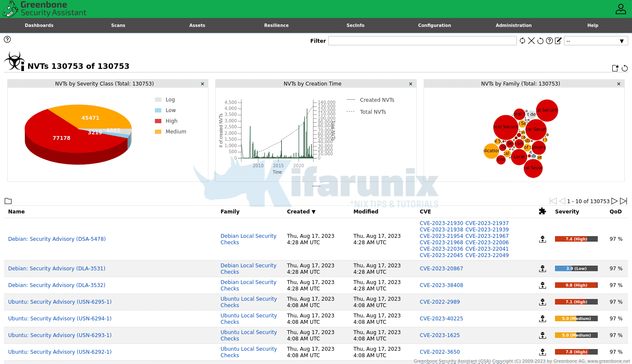Go to next page arrow
This screenshot has width=632, height=364.
point(614,201)
